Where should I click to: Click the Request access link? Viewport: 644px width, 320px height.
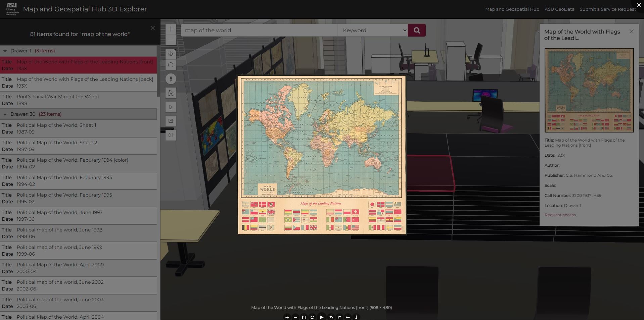point(560,215)
